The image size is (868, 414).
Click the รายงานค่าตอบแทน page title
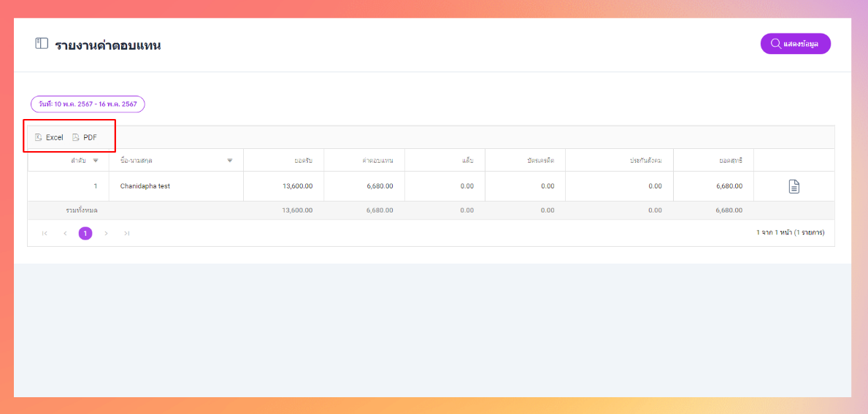tap(108, 45)
